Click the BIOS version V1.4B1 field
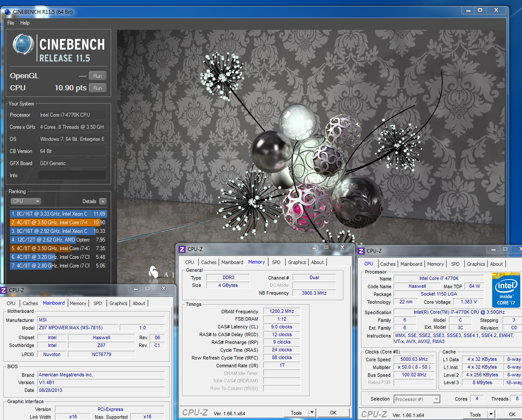This screenshot has width=522, height=420. 101,382
